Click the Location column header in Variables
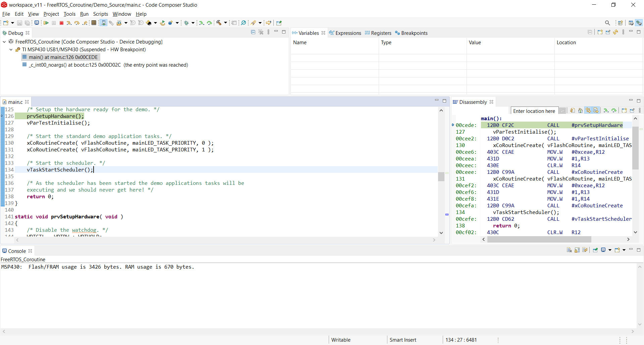The image size is (644, 345). pos(598,43)
